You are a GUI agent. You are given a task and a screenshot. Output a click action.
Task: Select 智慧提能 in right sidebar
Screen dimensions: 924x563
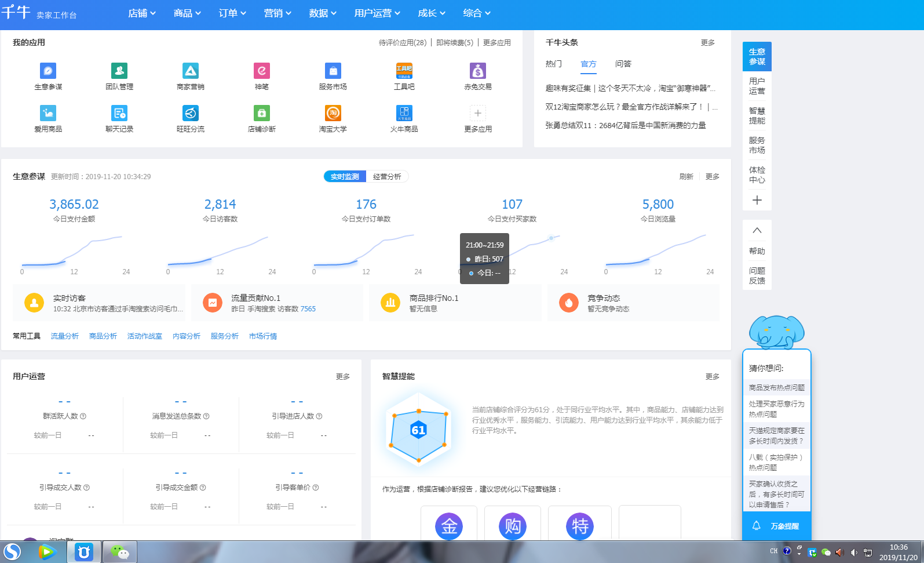(x=757, y=116)
